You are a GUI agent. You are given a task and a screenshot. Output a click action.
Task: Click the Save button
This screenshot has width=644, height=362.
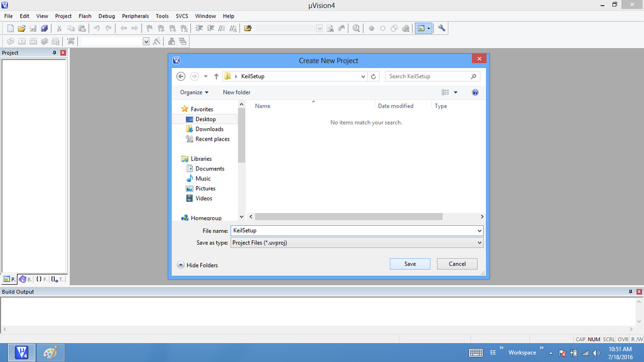click(410, 264)
